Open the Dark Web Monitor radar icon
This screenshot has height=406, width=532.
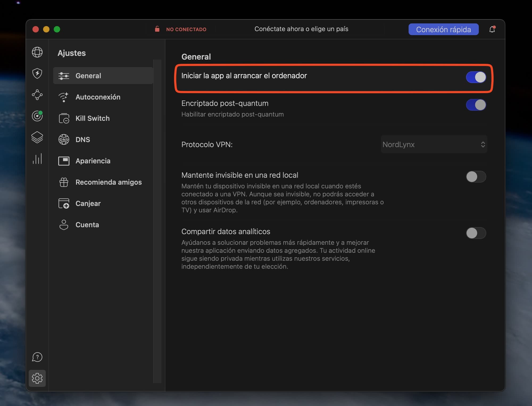[37, 116]
